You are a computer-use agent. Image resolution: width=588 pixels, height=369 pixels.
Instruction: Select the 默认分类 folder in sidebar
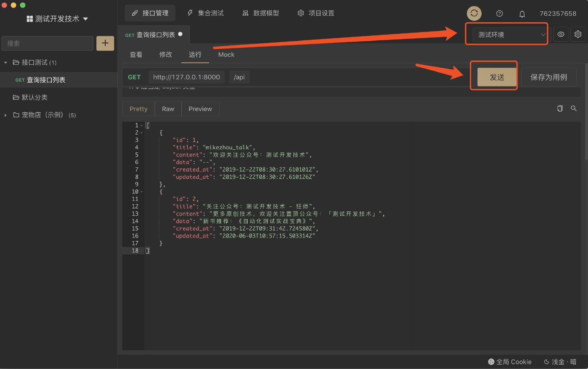[x=35, y=97]
